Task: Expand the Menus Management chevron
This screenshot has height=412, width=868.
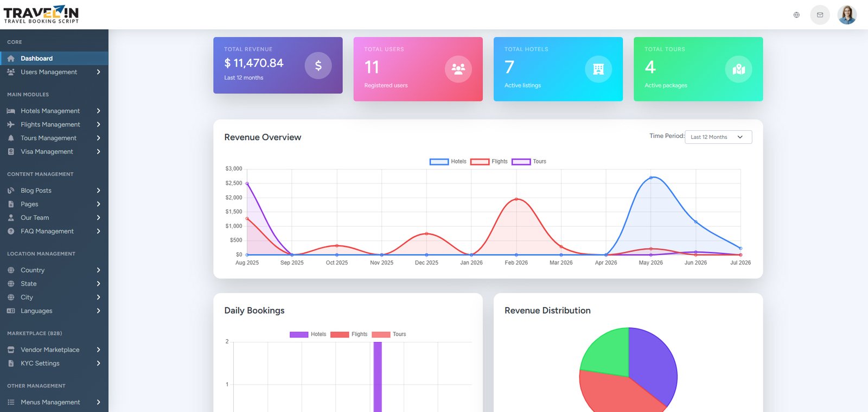Action: pyautogui.click(x=98, y=402)
